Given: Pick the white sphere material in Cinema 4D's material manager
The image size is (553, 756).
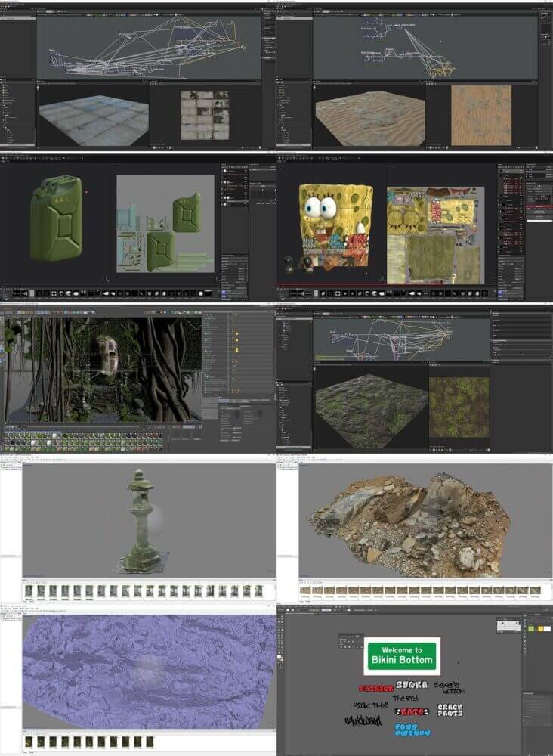Looking at the screenshot, I should pyautogui.click(x=54, y=436).
